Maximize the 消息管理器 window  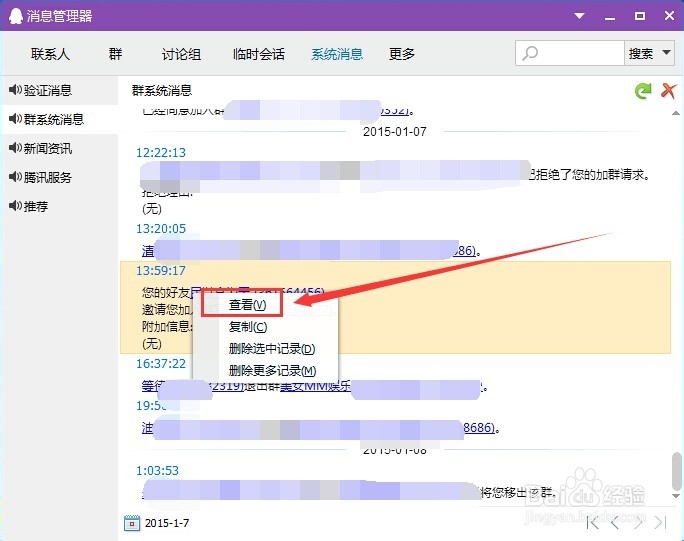tap(640, 16)
